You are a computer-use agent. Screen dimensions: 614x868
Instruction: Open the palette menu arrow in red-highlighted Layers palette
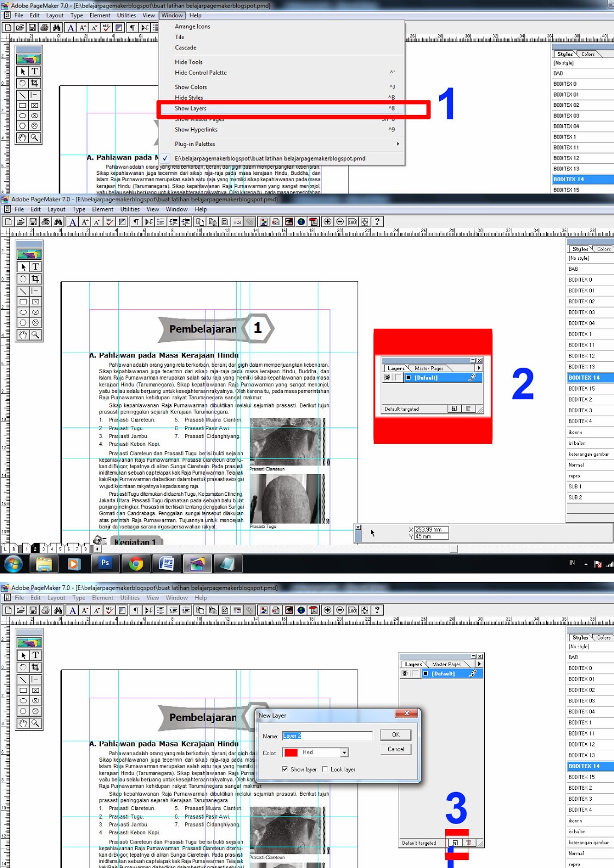[479, 368]
